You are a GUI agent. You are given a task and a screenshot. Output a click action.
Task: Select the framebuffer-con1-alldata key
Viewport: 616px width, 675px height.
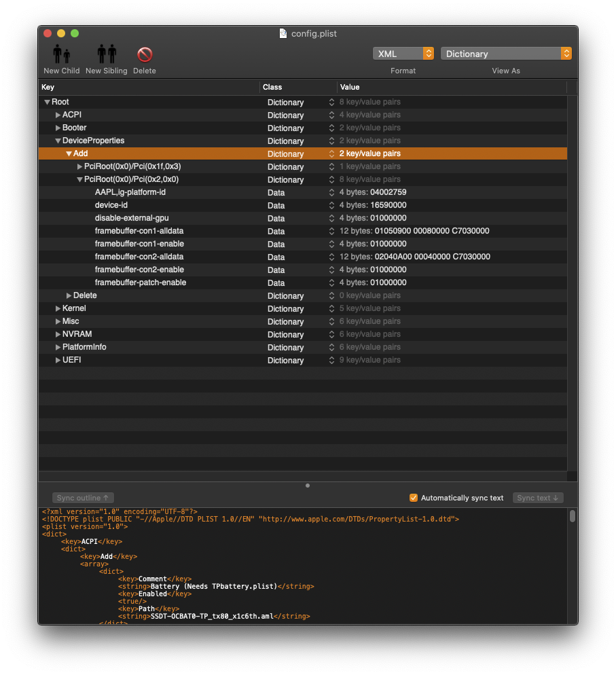click(x=139, y=231)
